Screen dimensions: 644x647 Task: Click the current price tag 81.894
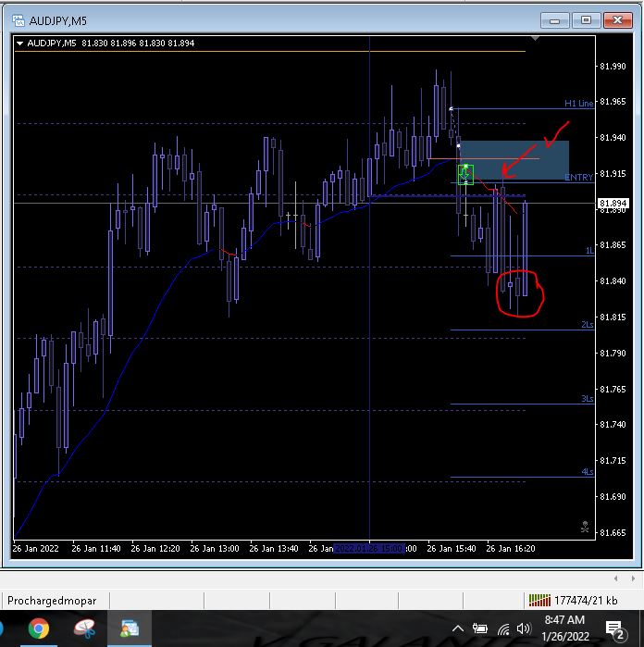point(613,203)
